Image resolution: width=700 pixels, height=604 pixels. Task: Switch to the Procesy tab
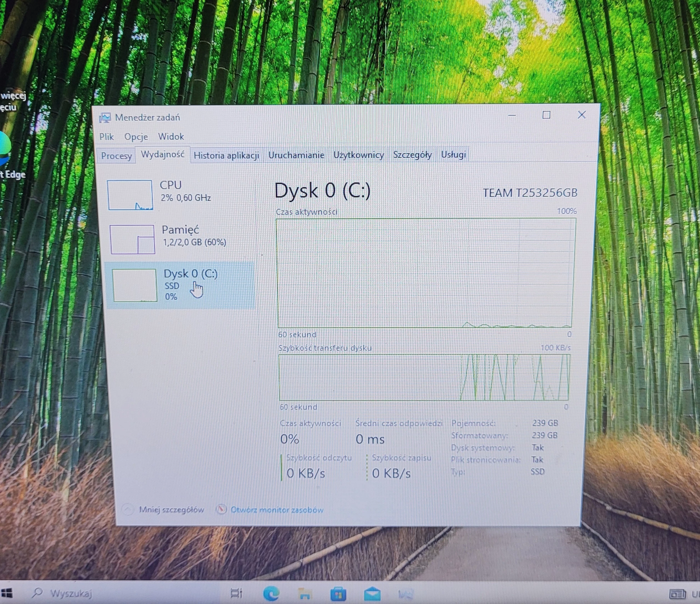tap(116, 156)
